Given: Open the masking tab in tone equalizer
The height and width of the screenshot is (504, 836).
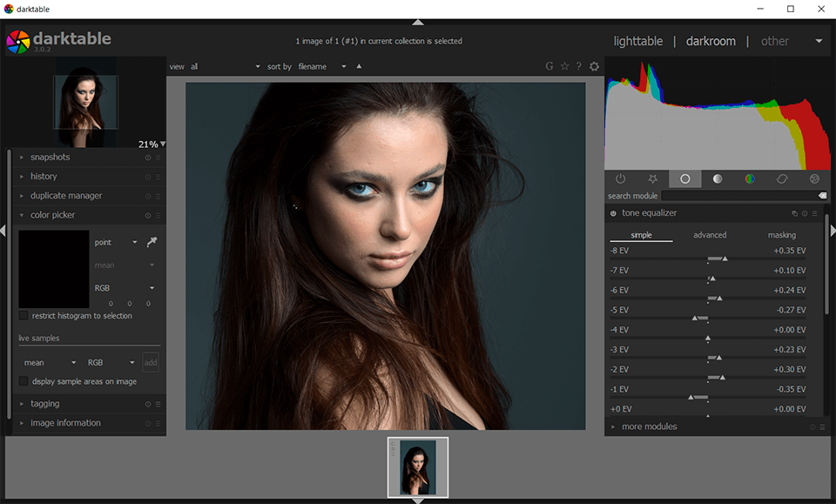Looking at the screenshot, I should [x=781, y=235].
